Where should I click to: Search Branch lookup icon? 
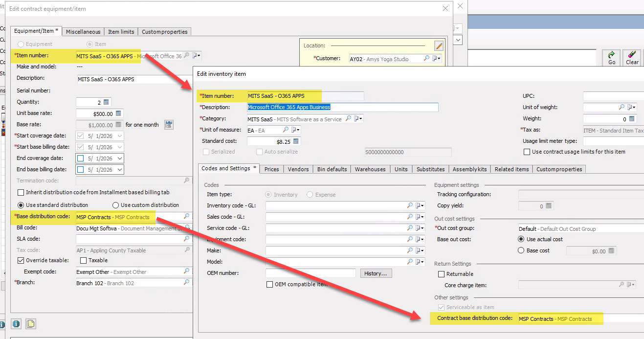point(186,283)
